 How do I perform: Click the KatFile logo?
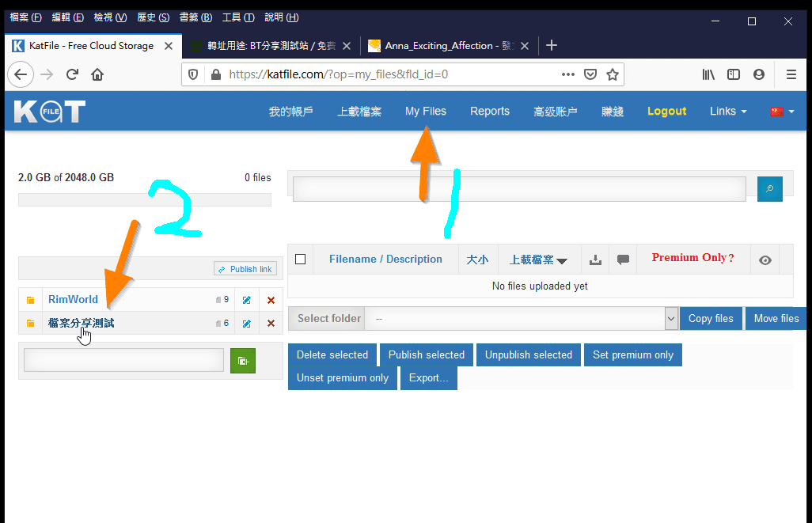click(x=49, y=111)
